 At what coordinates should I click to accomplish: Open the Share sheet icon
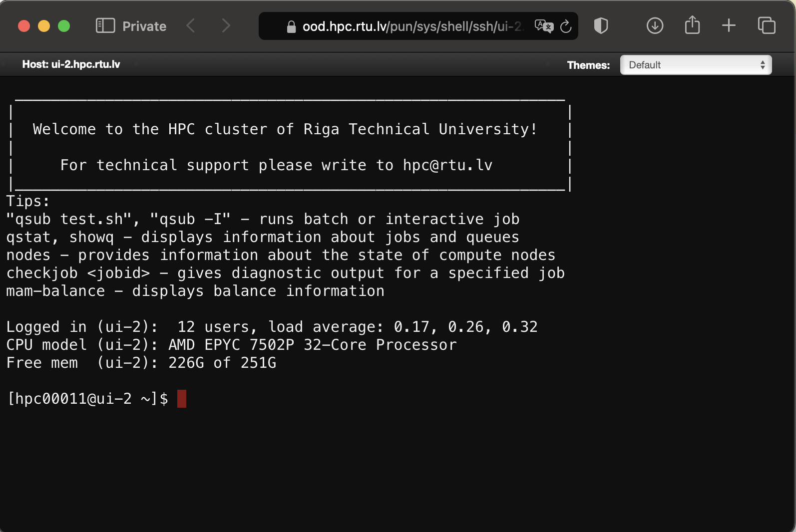pyautogui.click(x=692, y=25)
